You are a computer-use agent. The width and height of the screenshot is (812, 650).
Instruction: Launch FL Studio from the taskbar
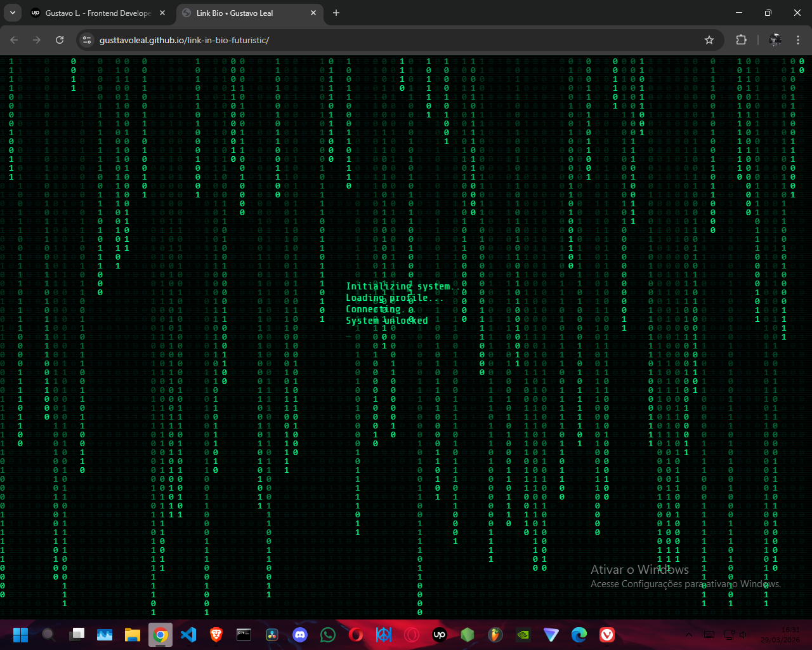tap(495, 634)
